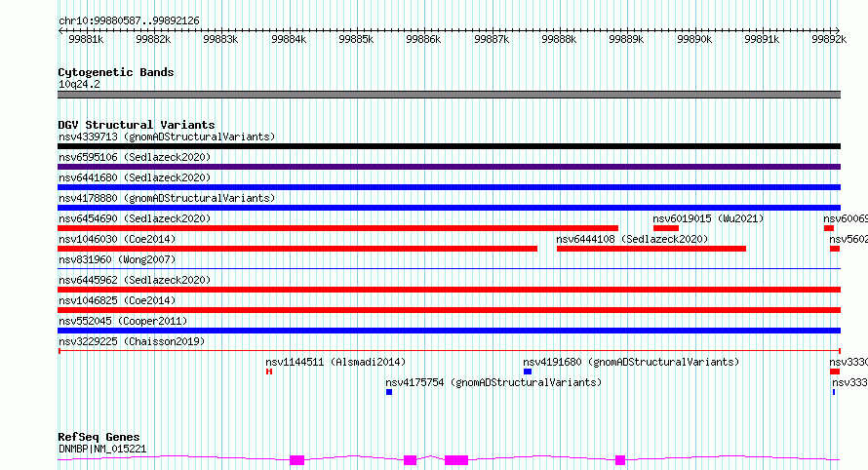Open variant nsv3229225 (Chaisson2019) label
Viewport: 868px width, 470px height.
pos(132,341)
